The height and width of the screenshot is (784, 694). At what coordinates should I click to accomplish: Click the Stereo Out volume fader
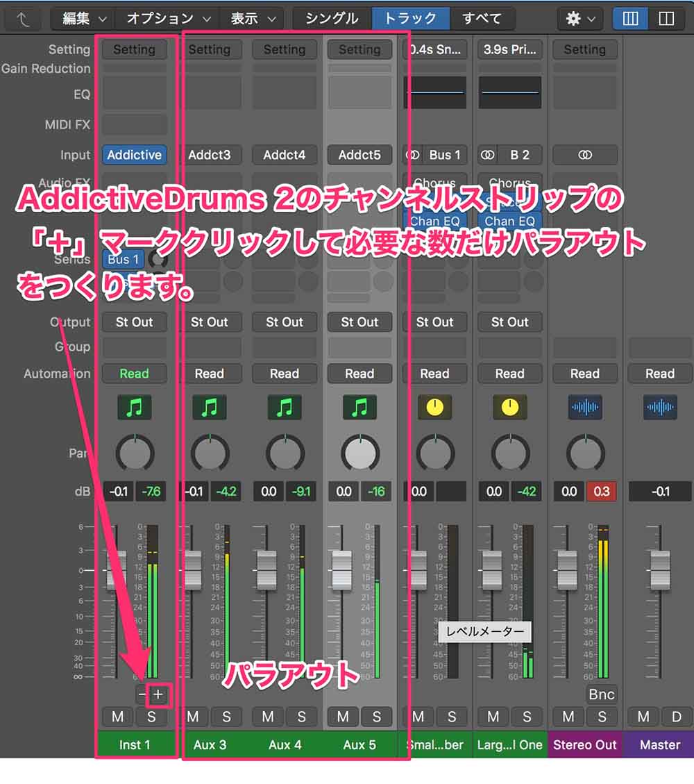point(567,569)
